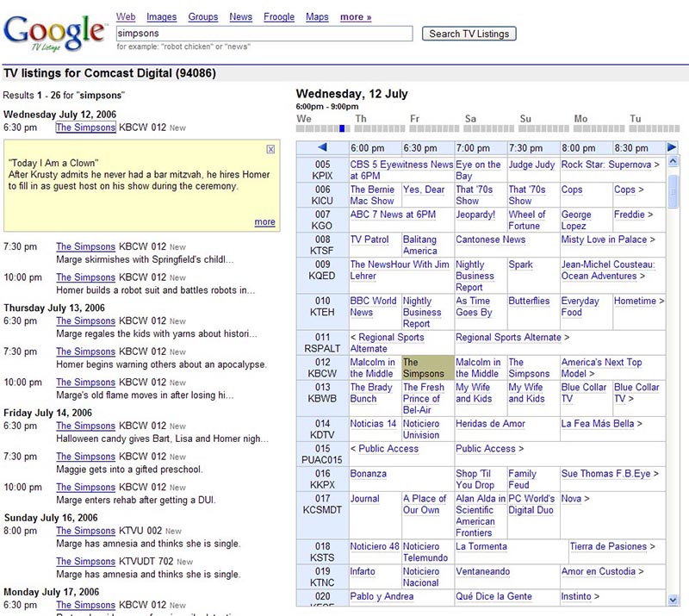Open the News tab
Viewport: 689px width, 616px height.
(x=240, y=17)
